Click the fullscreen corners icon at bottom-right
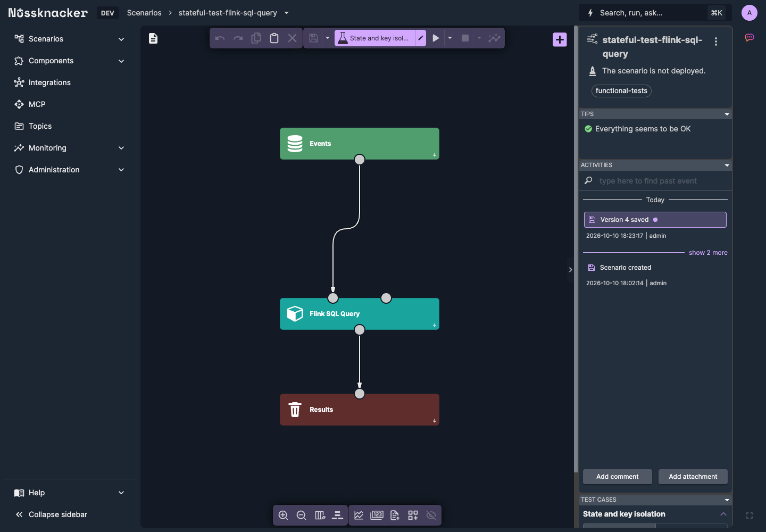 pyautogui.click(x=750, y=516)
